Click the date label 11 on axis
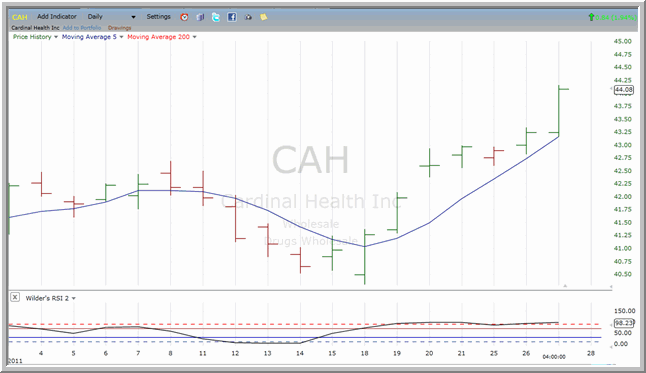This screenshot has width=646, height=373. 203,353
